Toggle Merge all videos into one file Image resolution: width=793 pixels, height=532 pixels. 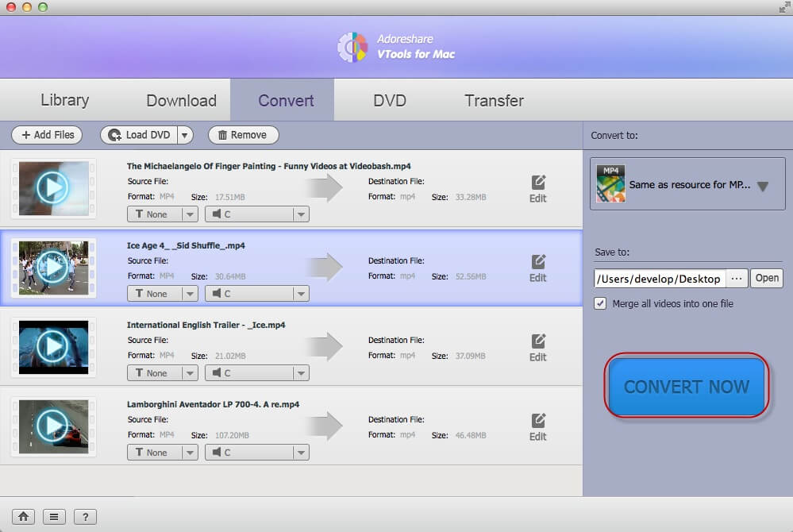pos(601,303)
